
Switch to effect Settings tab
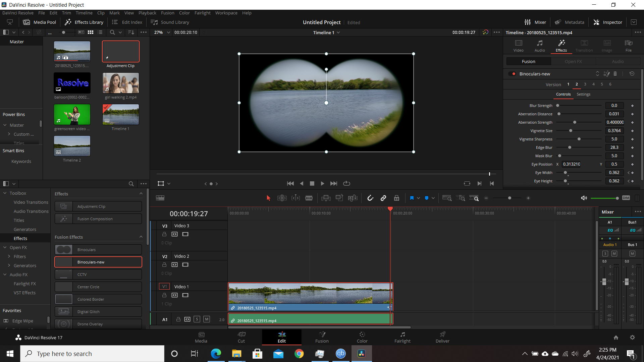[x=583, y=94]
